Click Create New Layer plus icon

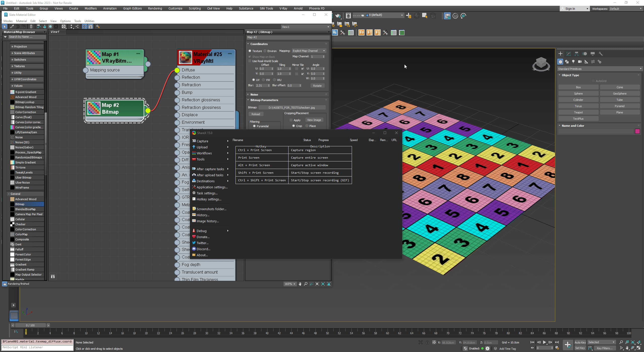coord(409,16)
